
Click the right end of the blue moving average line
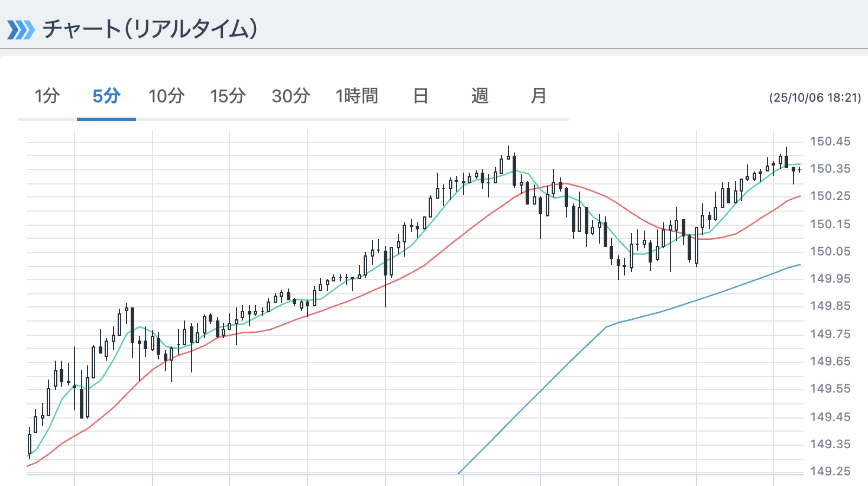pos(799,265)
